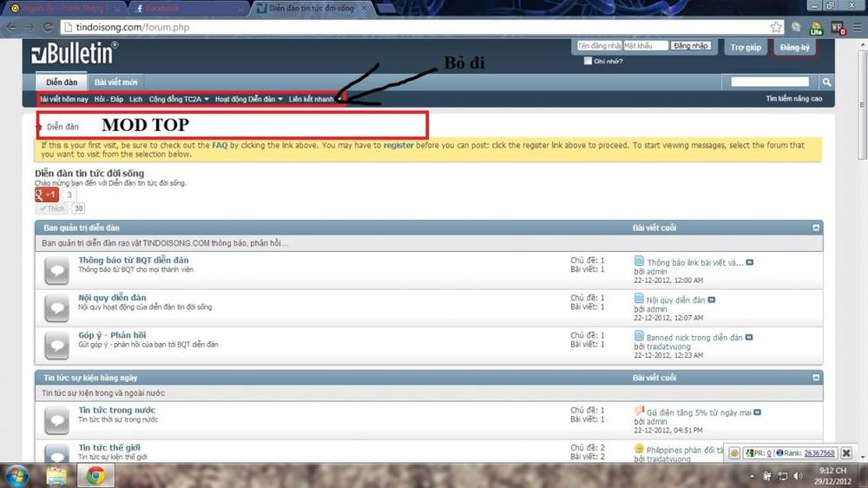
Task: Click Facebook Thích like button
Action: 51,208
